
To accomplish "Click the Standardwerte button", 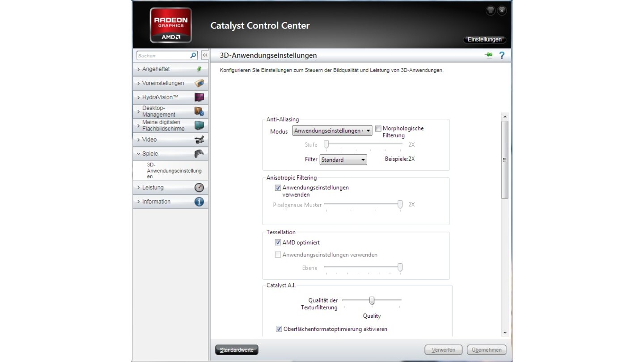I will [x=237, y=350].
